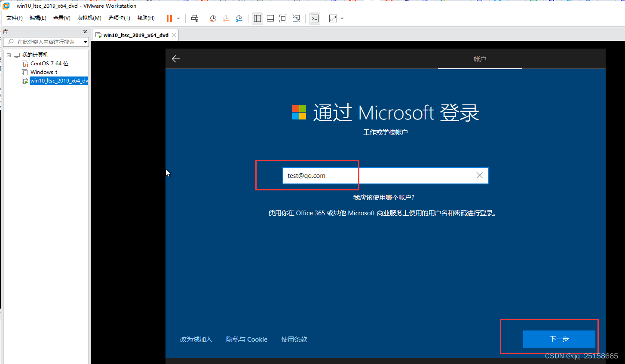Select CentOS 7 64 位 virtual machine
The image size is (625, 364).
[49, 64]
